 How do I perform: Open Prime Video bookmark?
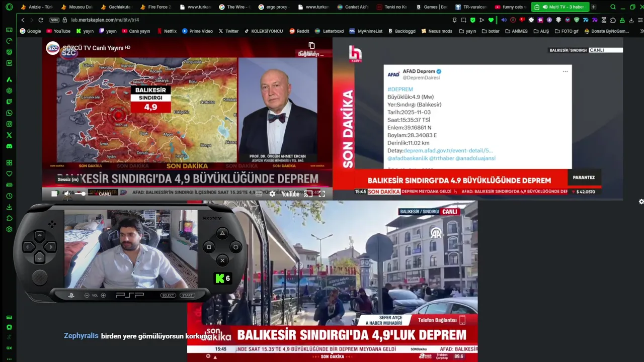[x=197, y=31]
